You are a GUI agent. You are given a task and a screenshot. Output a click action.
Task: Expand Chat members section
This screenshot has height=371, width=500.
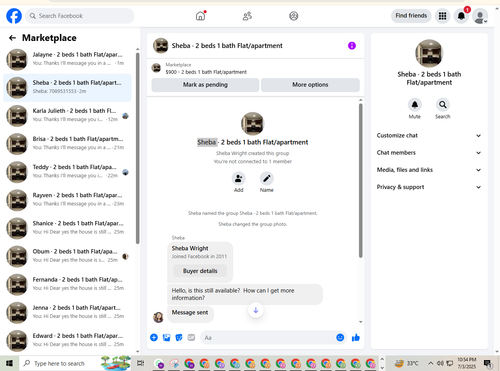click(x=429, y=153)
